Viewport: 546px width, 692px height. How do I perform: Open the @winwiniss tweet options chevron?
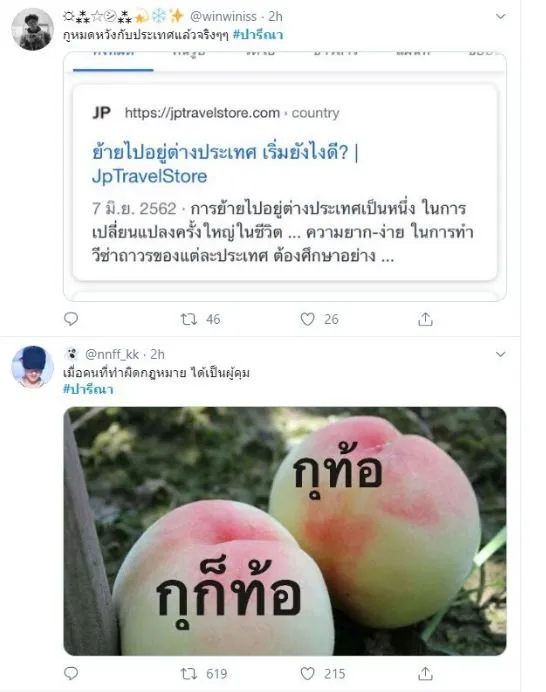[x=500, y=16]
